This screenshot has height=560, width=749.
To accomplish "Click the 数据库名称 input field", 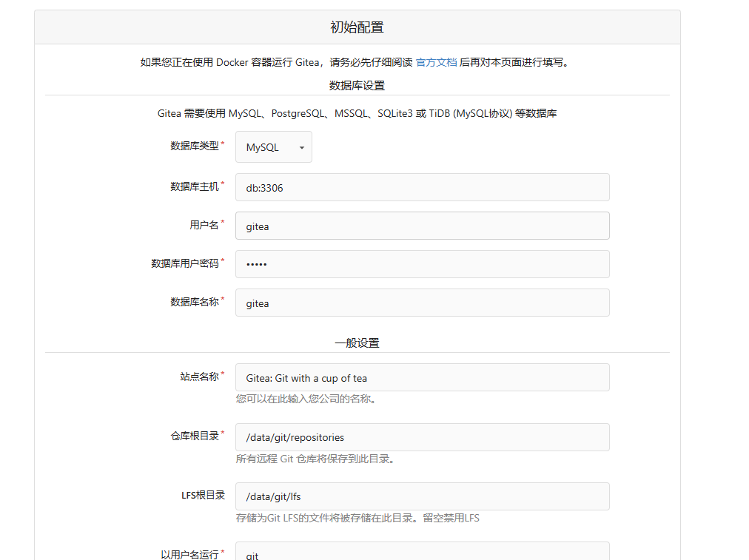I will point(422,303).
